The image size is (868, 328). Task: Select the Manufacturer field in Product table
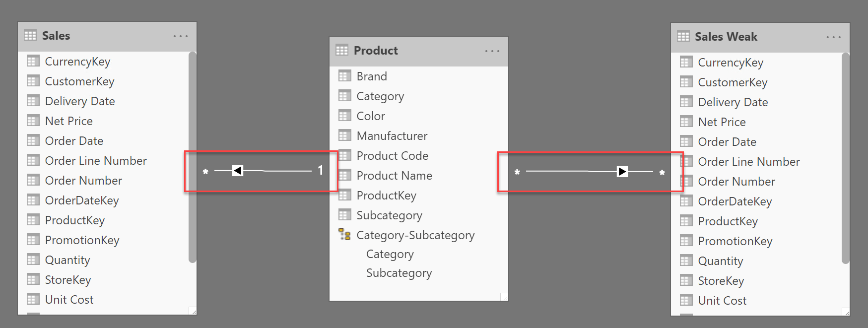392,136
